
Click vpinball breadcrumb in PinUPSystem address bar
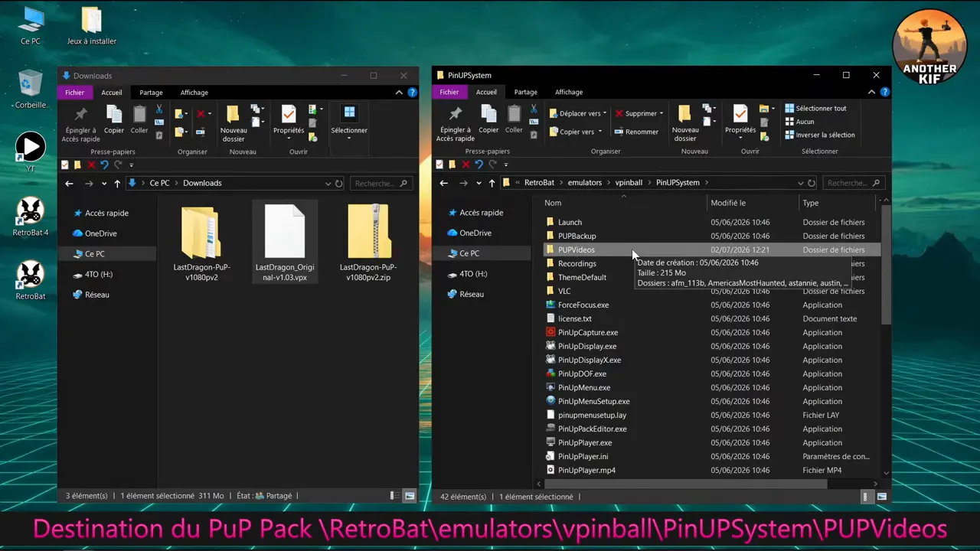coord(629,183)
